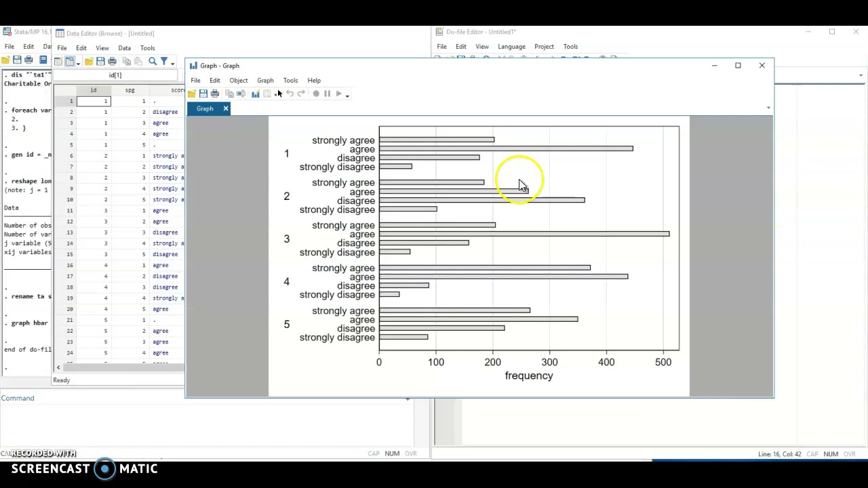Open Edit menu in Graph window

coord(214,80)
